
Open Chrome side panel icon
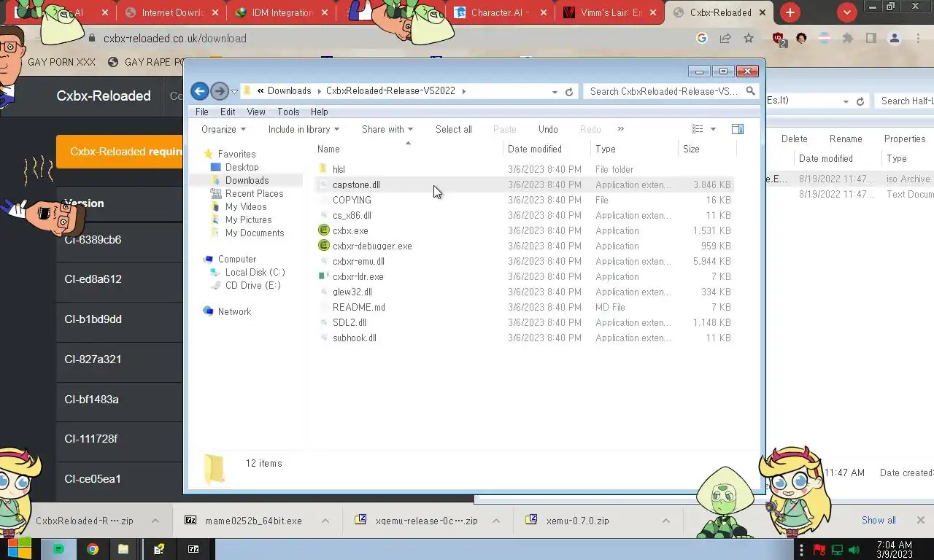click(x=871, y=39)
